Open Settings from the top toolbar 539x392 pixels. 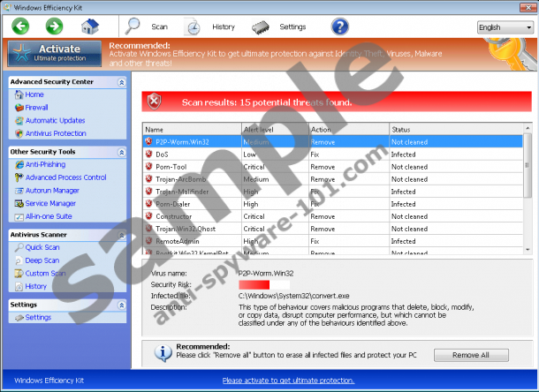pos(281,26)
